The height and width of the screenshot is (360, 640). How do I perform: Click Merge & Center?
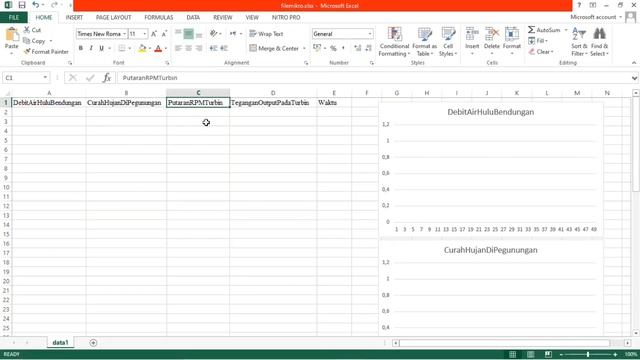(274, 48)
